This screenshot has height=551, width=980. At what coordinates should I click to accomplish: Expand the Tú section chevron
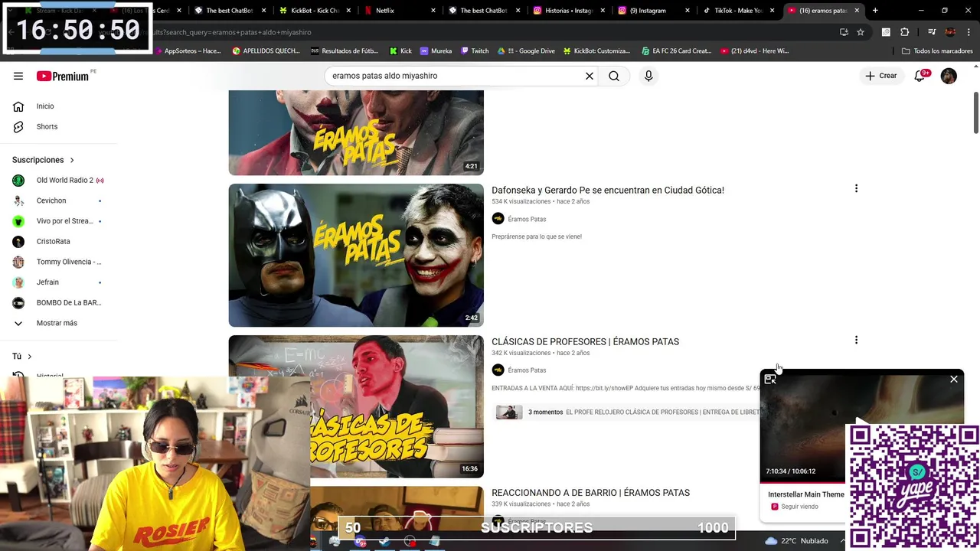click(30, 357)
